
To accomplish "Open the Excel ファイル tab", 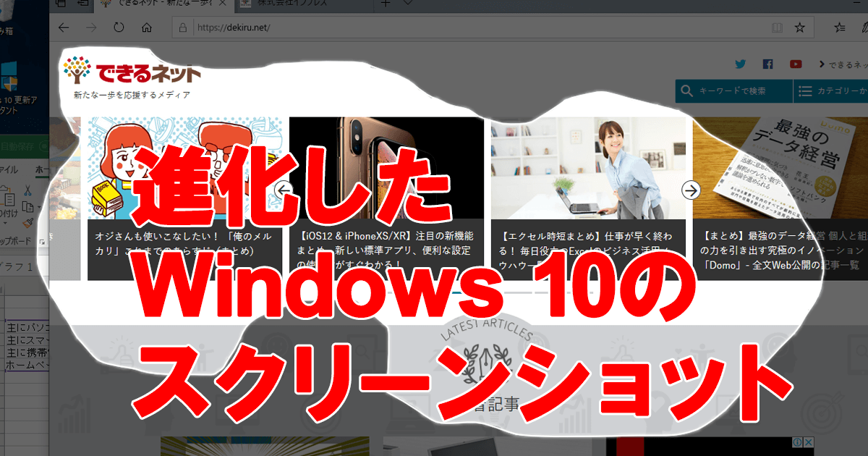I will pyautogui.click(x=10, y=170).
